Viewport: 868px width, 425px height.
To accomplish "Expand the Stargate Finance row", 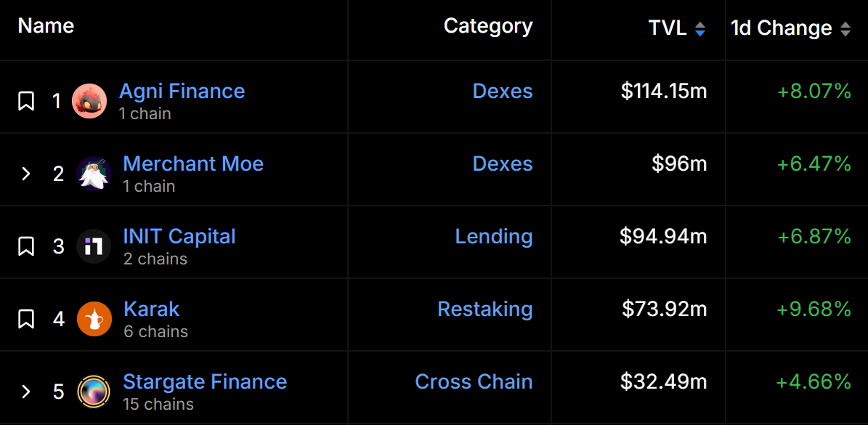I will pos(25,392).
